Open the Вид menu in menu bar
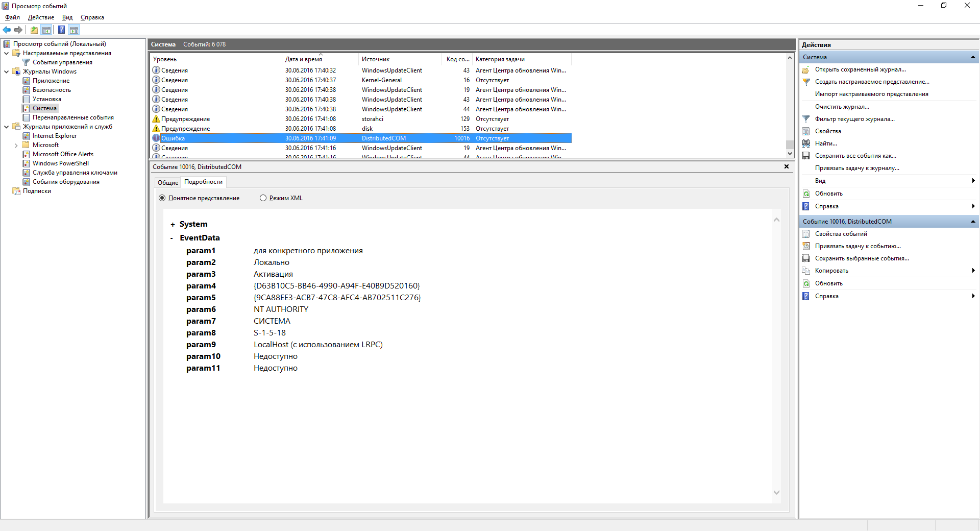This screenshot has height=531, width=980. pos(67,17)
